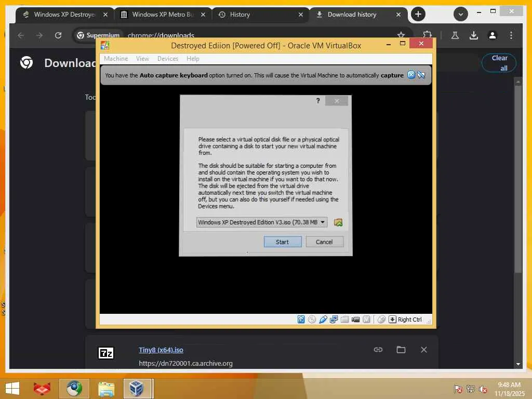
Task: Open new browser tab plus button
Action: click(418, 14)
